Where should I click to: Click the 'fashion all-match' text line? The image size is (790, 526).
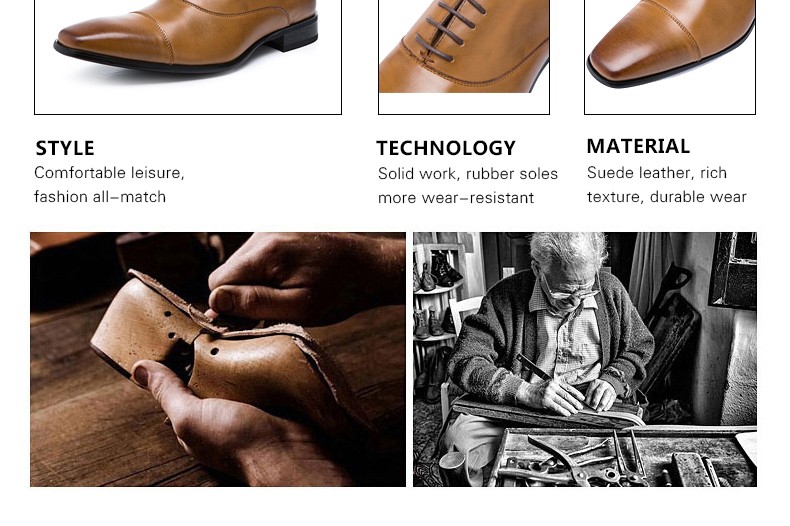pos(100,196)
